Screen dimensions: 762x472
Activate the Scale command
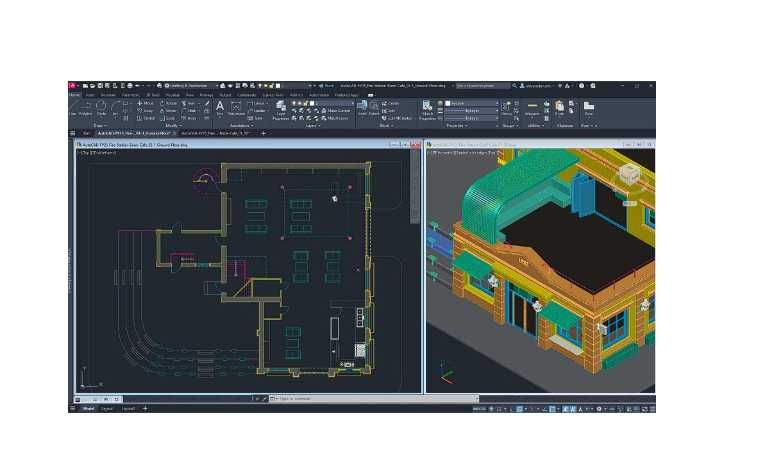[169, 118]
